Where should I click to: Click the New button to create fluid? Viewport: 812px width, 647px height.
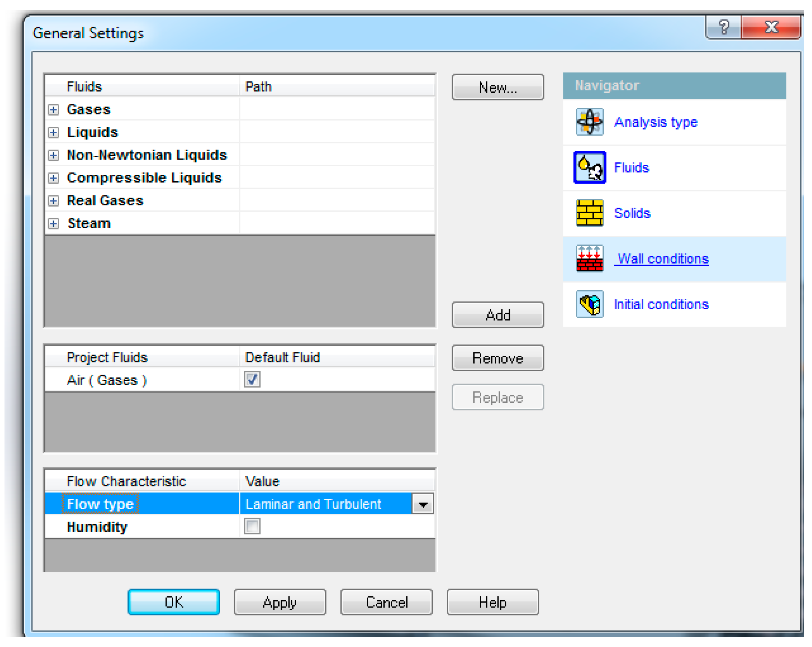[498, 87]
